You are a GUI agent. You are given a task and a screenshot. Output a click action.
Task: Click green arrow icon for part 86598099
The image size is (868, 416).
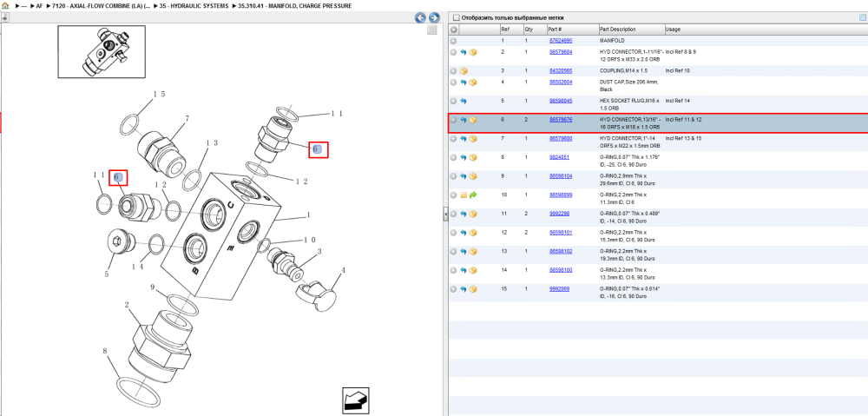click(473, 195)
